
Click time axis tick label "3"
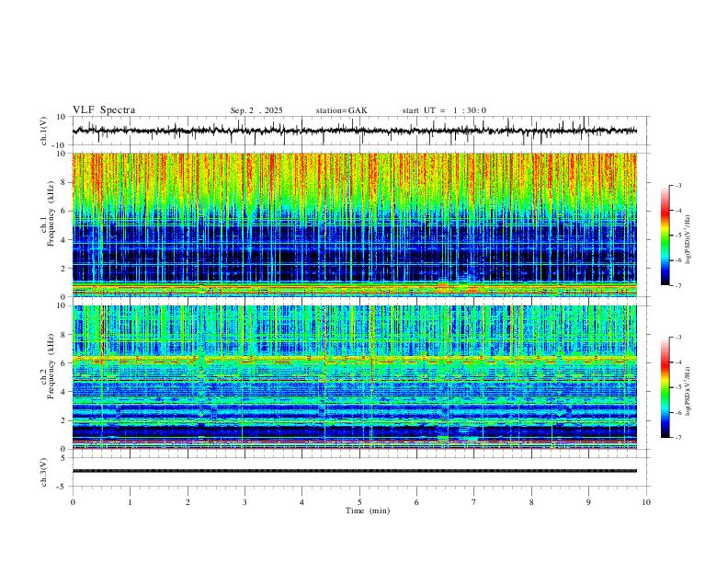pos(245,502)
